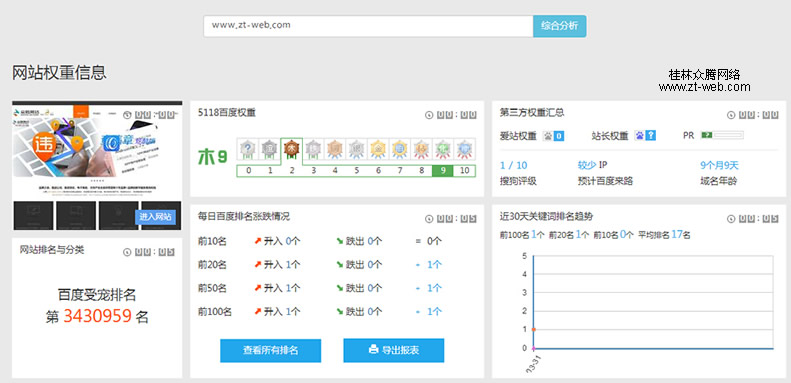
Task: Click the orange data point at value 1
Action: click(x=534, y=330)
